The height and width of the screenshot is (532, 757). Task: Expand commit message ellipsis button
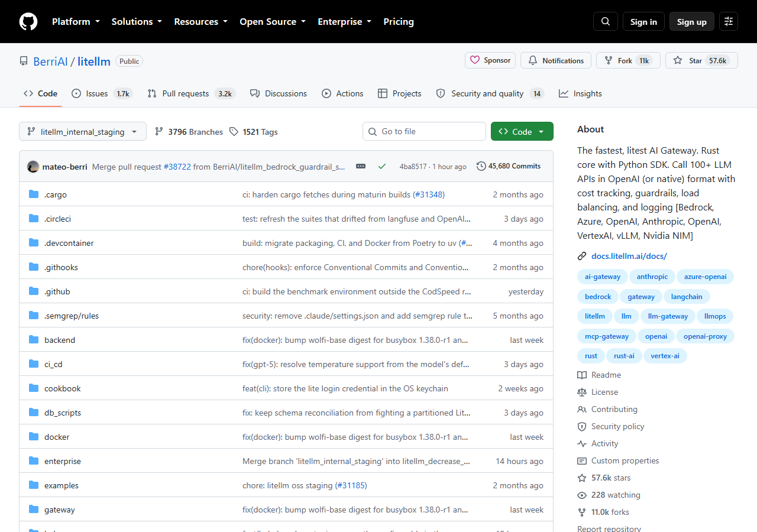[x=361, y=166]
